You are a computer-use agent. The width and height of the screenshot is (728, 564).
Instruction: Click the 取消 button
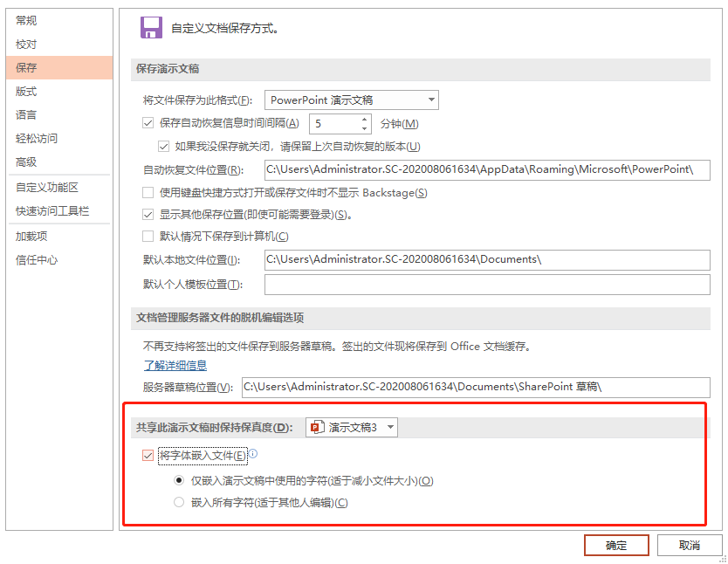(x=690, y=545)
